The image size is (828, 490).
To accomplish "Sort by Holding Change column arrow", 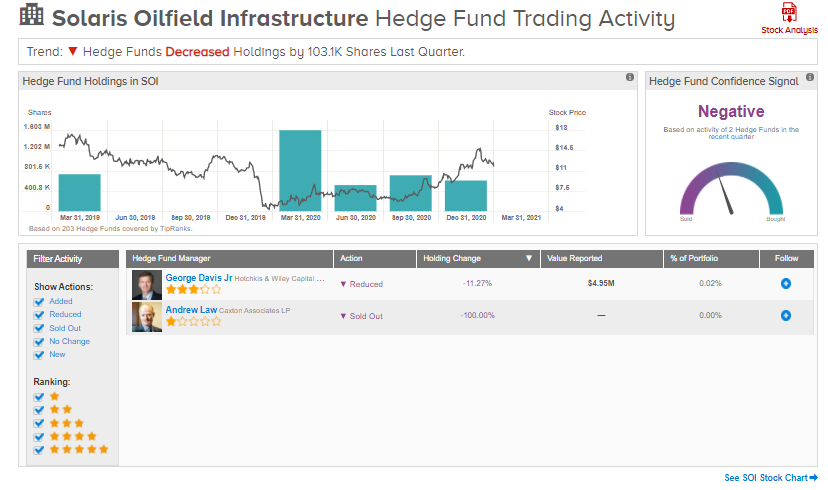I will click(x=528, y=259).
